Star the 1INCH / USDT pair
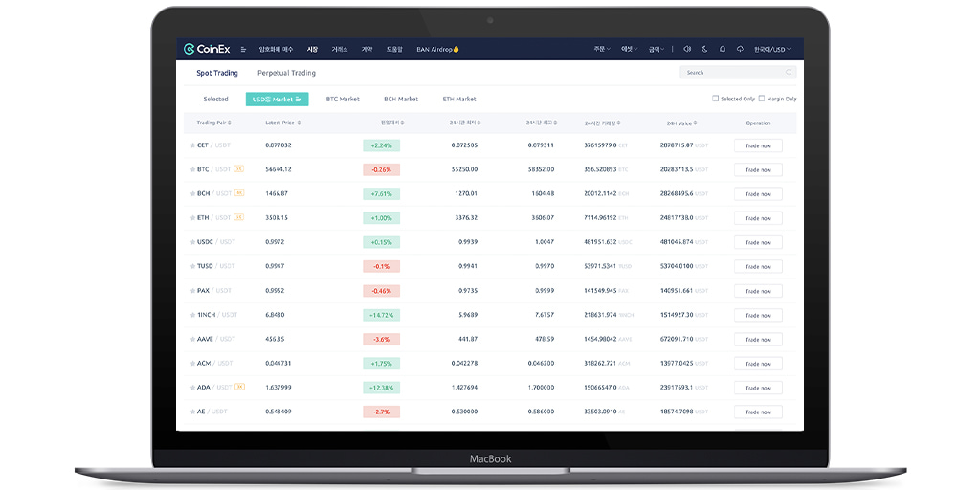The height and width of the screenshot is (490, 980). click(x=192, y=315)
